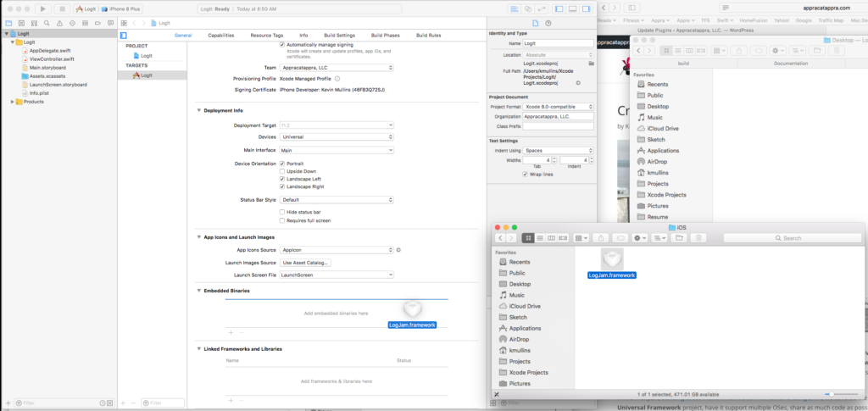Open the Capabilities tab
This screenshot has width=868, height=411.
pyautogui.click(x=221, y=36)
